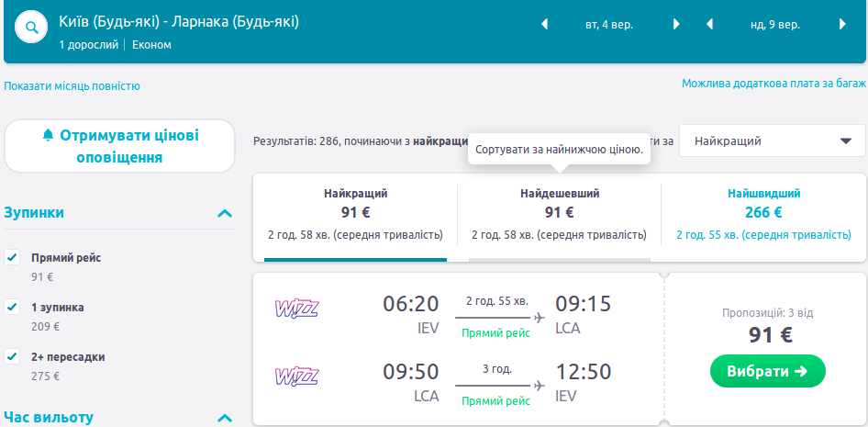Screen dimensions: 868x427
Task: Go to previous return date arrow
Action: pos(709,24)
